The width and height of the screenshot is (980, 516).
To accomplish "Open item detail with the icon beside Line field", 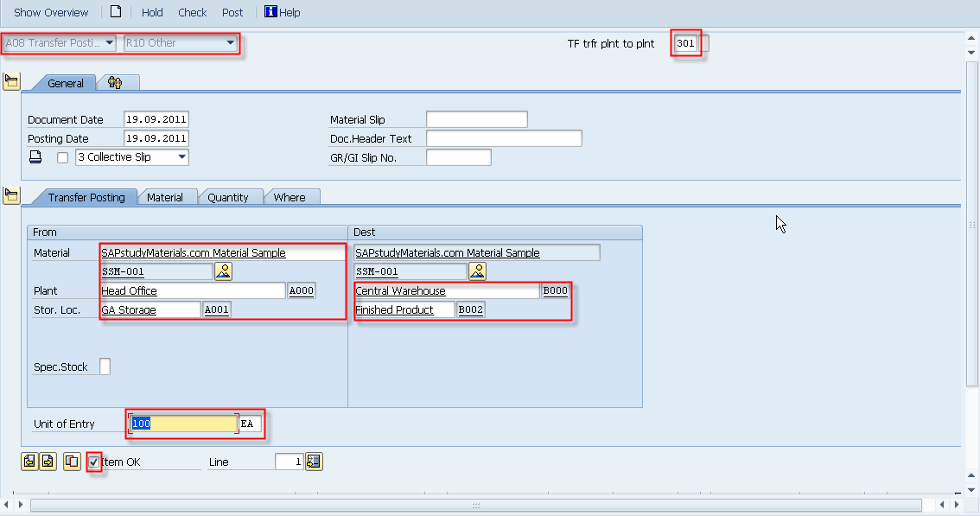I will tap(314, 462).
